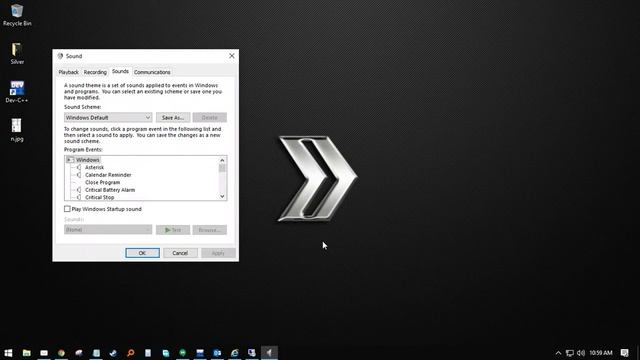Open the network tray icon

pyautogui.click(x=570, y=353)
